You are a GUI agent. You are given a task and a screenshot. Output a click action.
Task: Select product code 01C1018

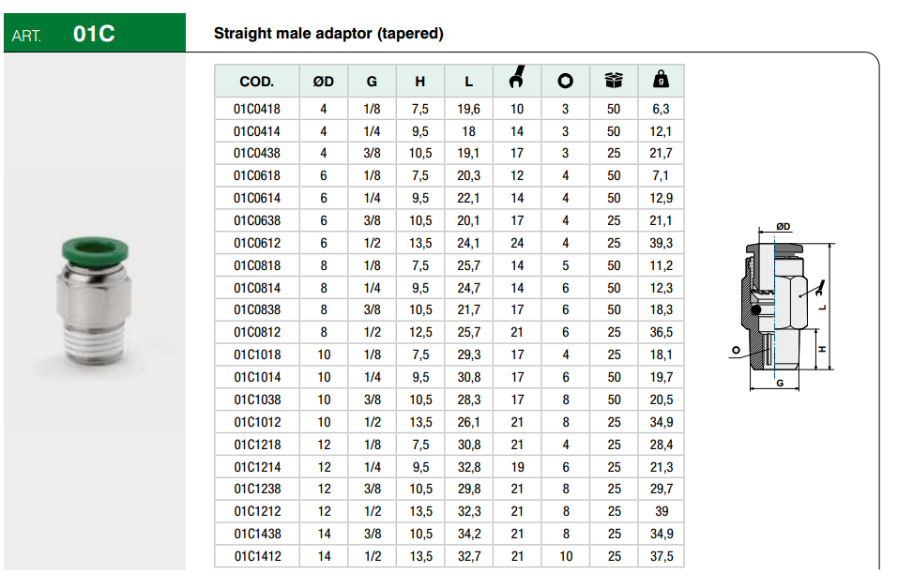click(x=256, y=354)
